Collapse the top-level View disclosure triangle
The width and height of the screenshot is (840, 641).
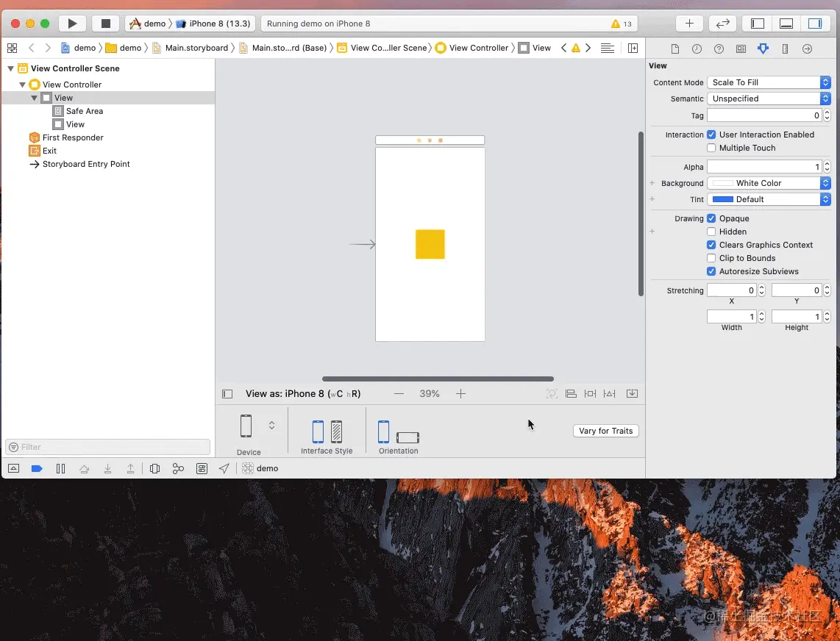coord(34,98)
